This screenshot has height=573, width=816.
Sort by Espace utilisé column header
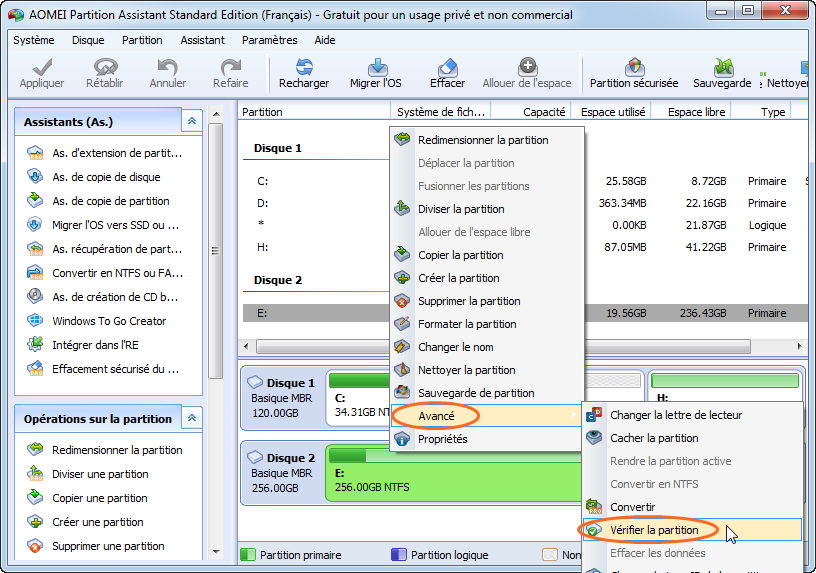611,112
